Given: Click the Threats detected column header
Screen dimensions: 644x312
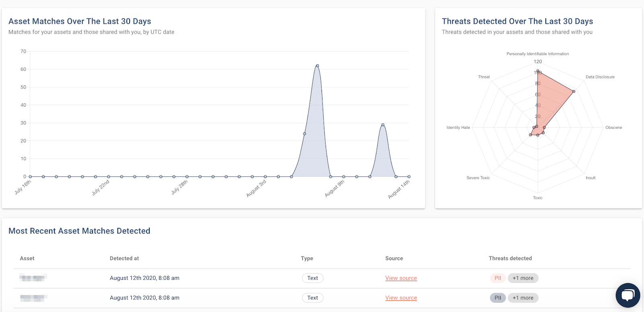Looking at the screenshot, I should (510, 258).
